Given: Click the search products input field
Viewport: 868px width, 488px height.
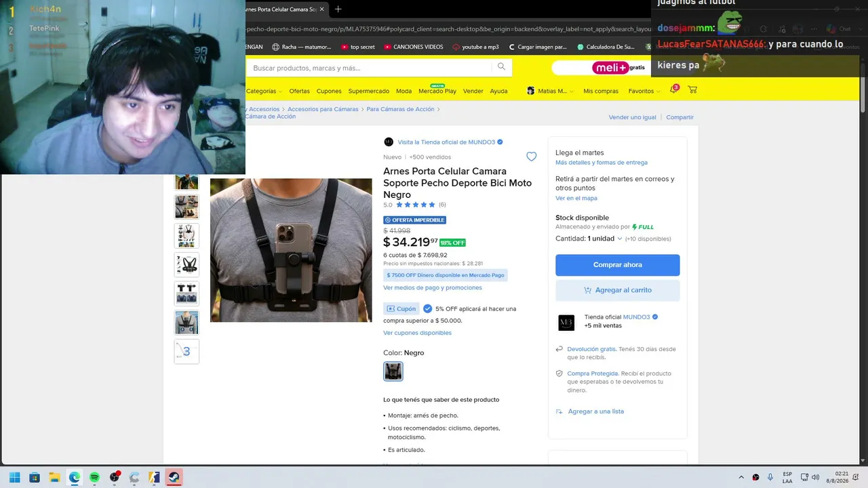Looking at the screenshot, I should [372, 68].
